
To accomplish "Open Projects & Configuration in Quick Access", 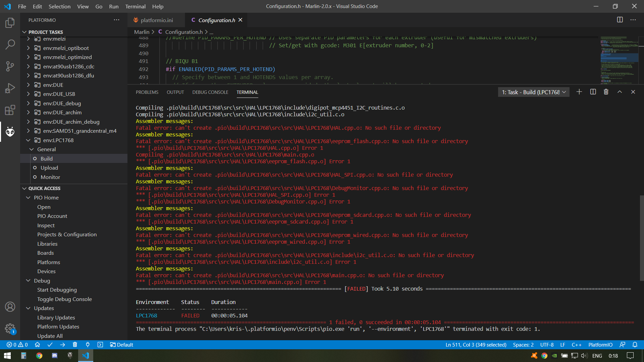I will pyautogui.click(x=67, y=234).
